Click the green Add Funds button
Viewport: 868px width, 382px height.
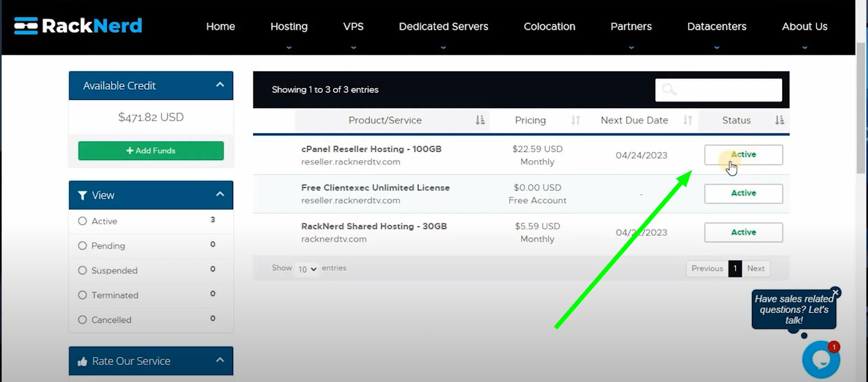click(151, 151)
